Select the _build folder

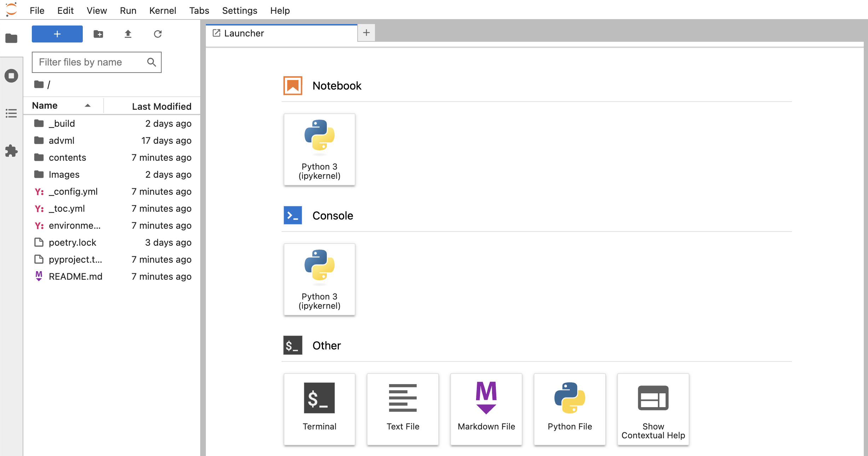[x=112, y=124]
